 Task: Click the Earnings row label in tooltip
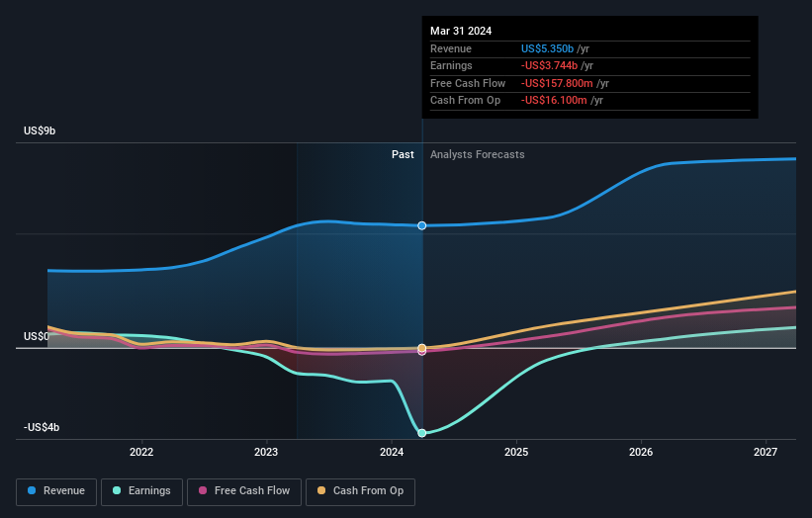(x=452, y=65)
